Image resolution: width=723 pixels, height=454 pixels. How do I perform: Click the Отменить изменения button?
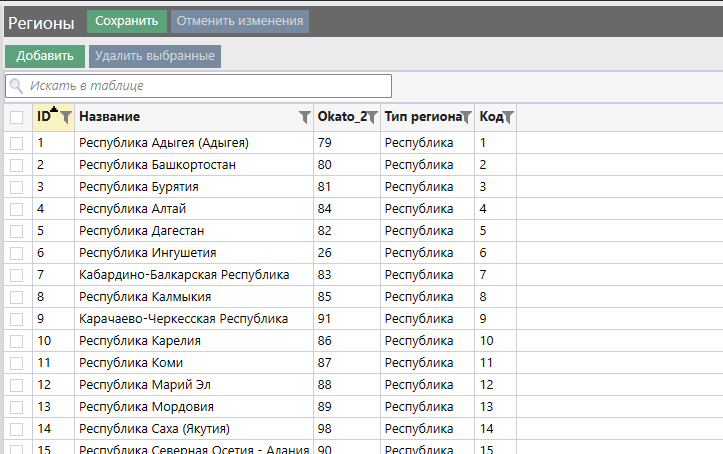[x=240, y=21]
